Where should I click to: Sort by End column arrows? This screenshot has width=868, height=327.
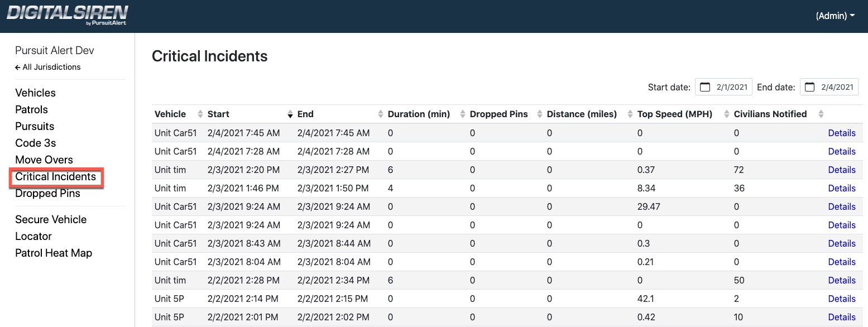coord(381,114)
